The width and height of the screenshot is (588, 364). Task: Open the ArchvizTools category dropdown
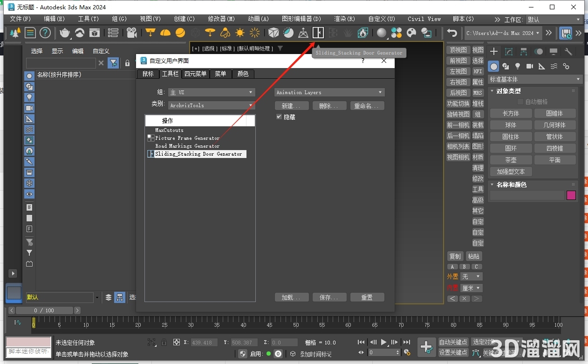212,105
